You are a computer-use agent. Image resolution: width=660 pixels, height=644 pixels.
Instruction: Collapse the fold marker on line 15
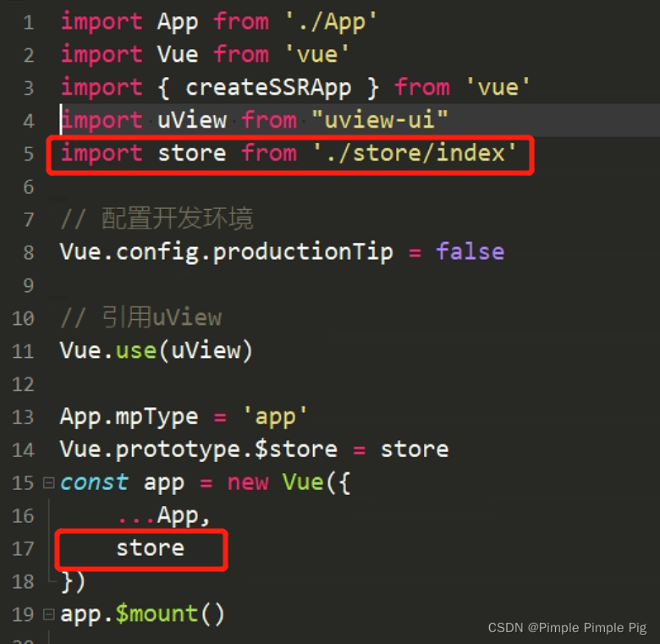pyautogui.click(x=49, y=482)
